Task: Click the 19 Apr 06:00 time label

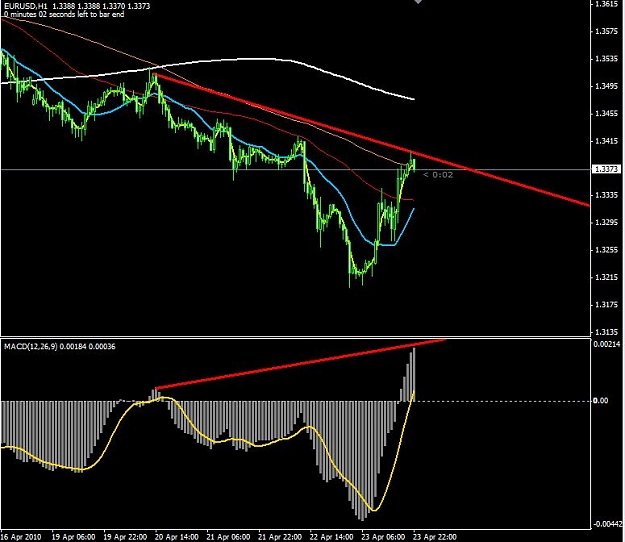Action: click(x=73, y=537)
